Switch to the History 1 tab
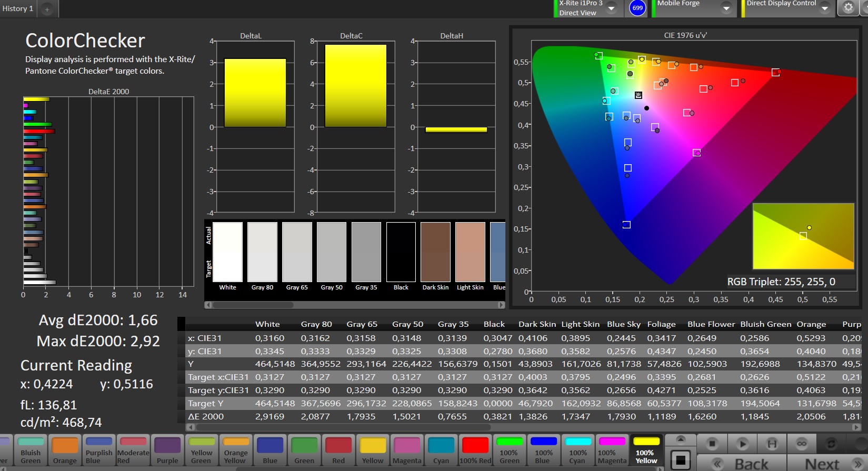The height and width of the screenshot is (471, 868). (x=18, y=9)
